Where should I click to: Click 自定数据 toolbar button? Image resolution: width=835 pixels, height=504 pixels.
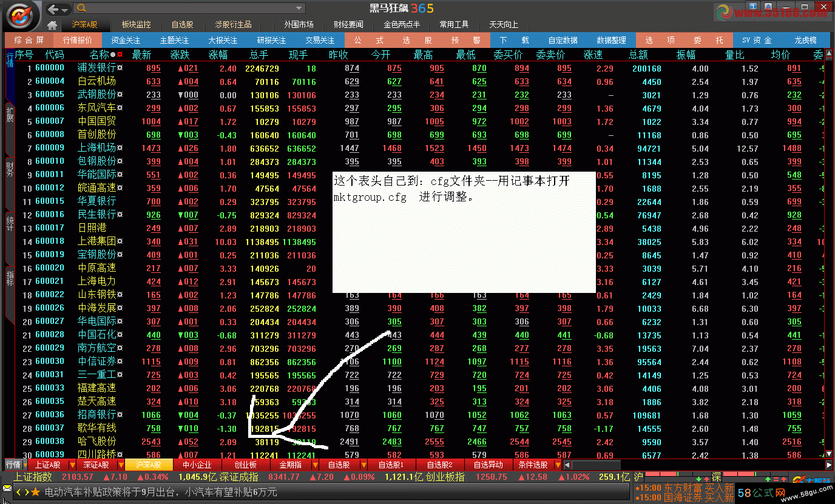[x=563, y=40]
